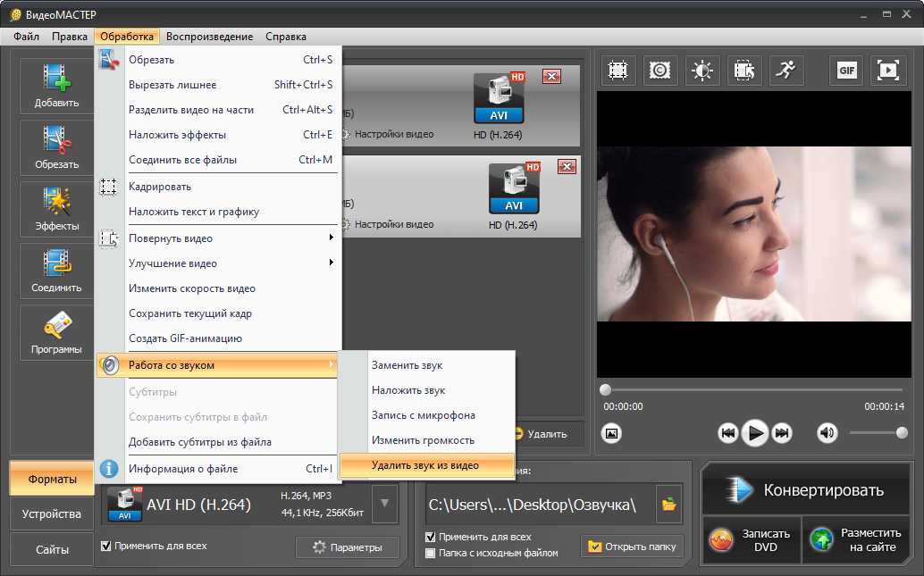
Task: Remove the second file with its red X
Action: [567, 167]
